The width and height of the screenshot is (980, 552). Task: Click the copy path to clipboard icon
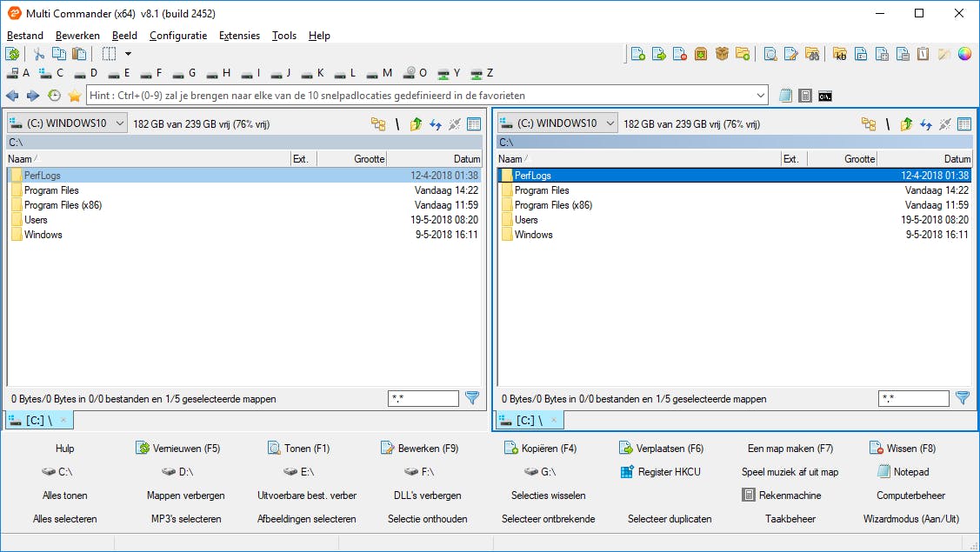tap(923, 55)
